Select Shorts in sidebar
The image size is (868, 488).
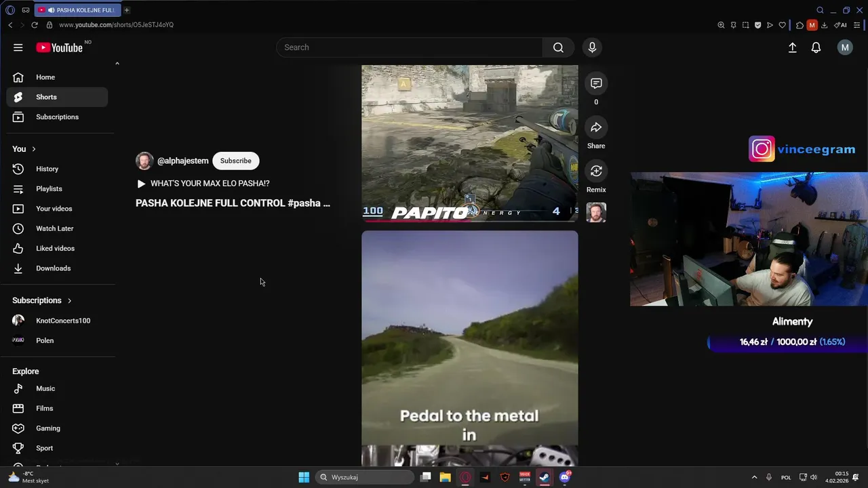[x=57, y=97]
